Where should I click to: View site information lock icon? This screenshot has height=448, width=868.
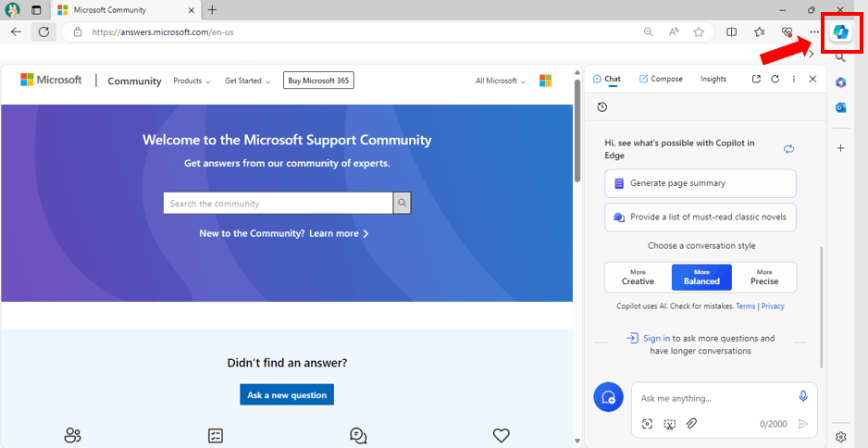coord(78,32)
